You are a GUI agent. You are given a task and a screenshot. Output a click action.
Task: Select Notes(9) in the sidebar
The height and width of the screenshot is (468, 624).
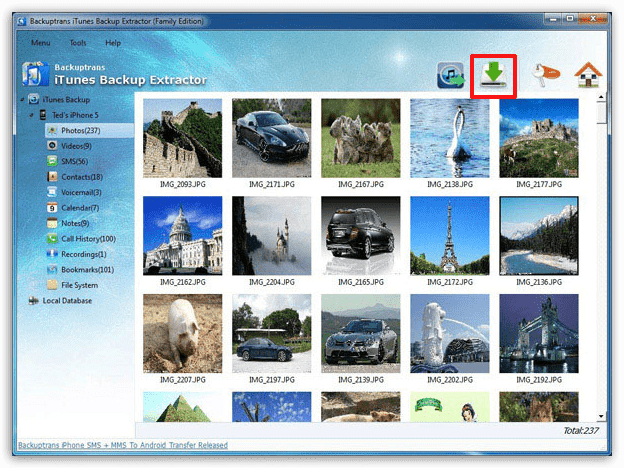(x=75, y=223)
